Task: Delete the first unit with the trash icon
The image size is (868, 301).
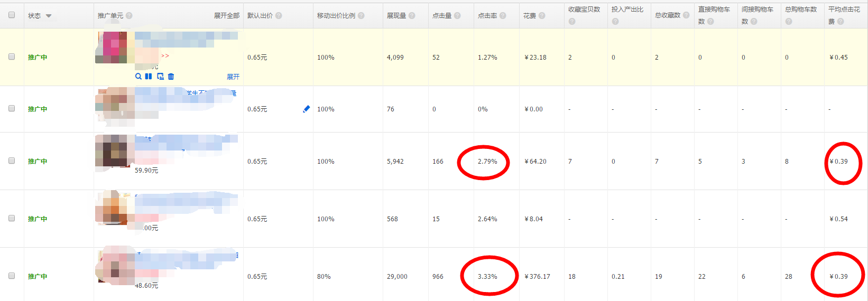Action: click(171, 77)
